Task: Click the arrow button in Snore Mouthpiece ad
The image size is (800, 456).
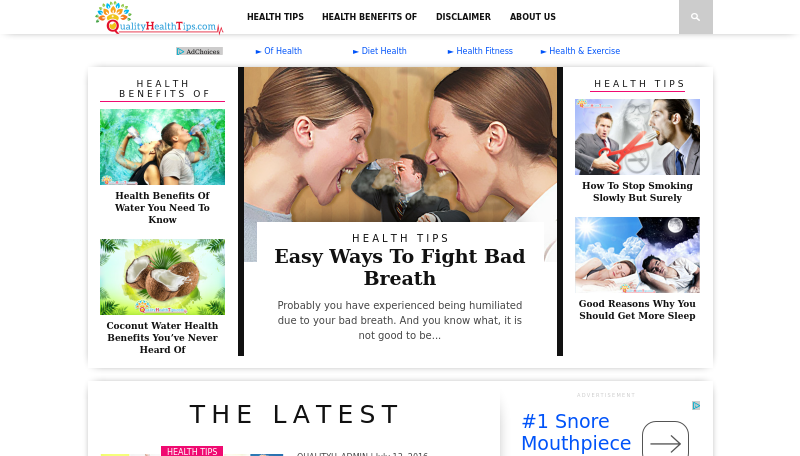Action: [x=665, y=441]
